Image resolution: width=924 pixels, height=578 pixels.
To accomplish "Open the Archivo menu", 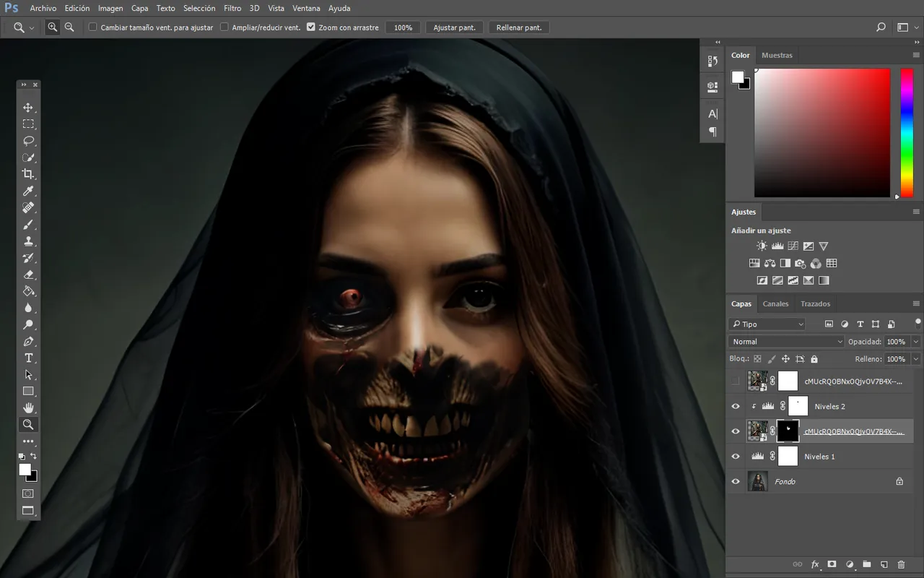I will tap(43, 9).
